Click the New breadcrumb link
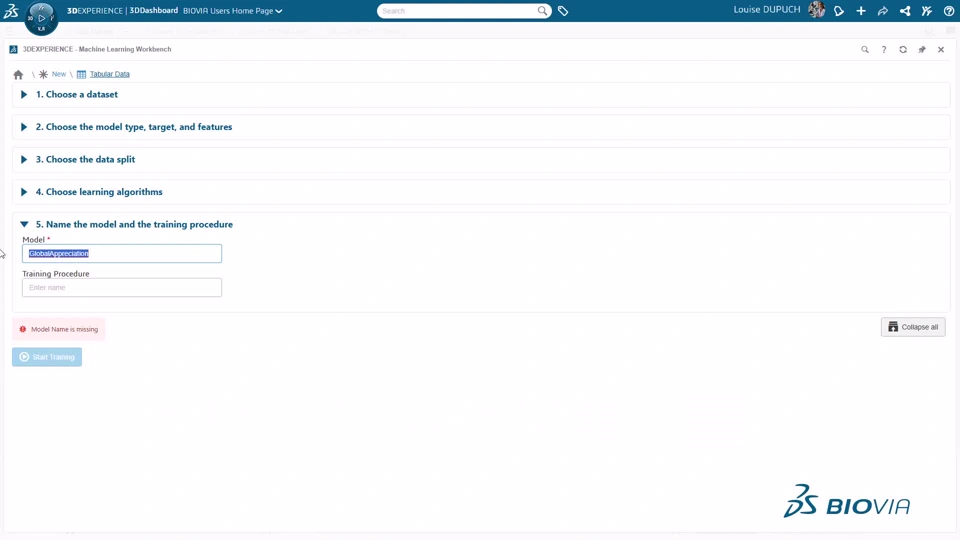The height and width of the screenshot is (540, 960). click(59, 74)
